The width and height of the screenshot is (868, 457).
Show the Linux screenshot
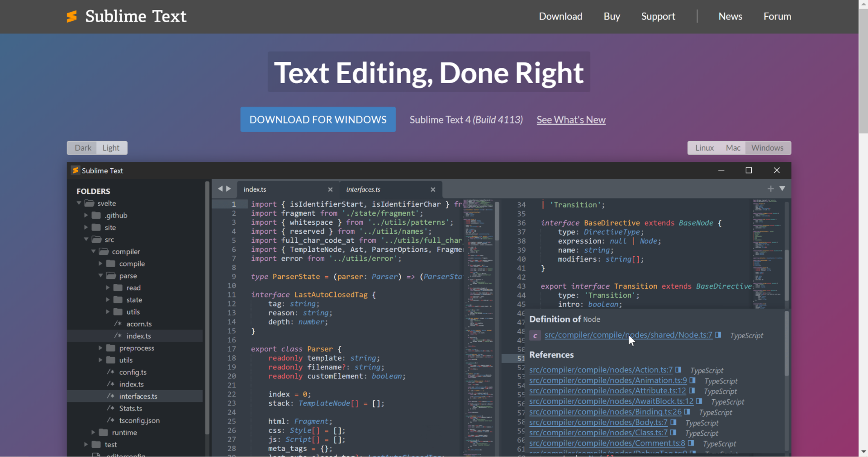click(704, 148)
